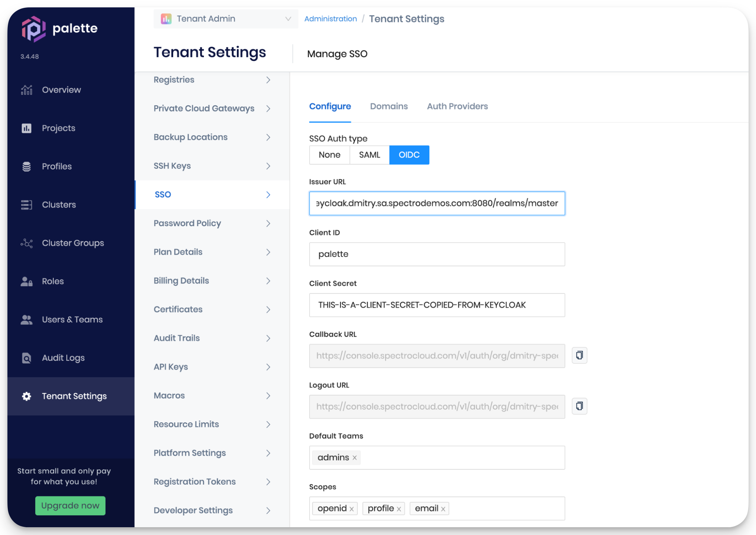
Task: Expand the Private Cloud Gateways chevron
Action: click(x=268, y=109)
